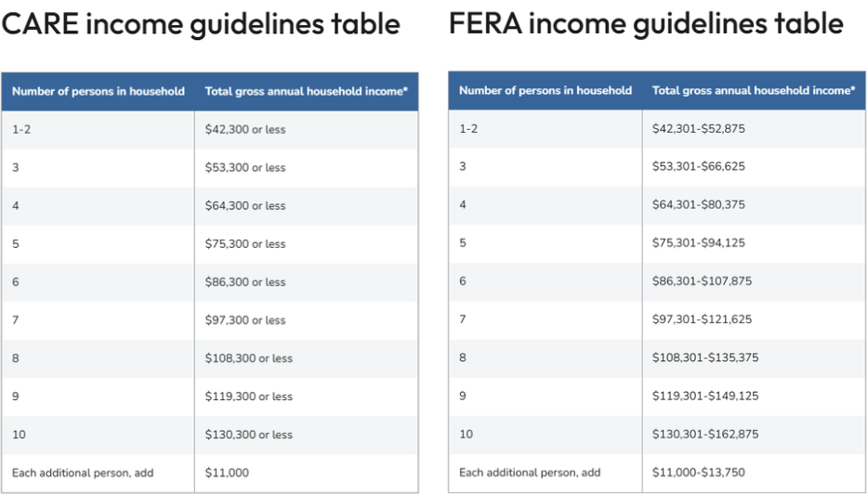Click the CARE income guidelines table heading
868x494 pixels.
pyautogui.click(x=201, y=24)
